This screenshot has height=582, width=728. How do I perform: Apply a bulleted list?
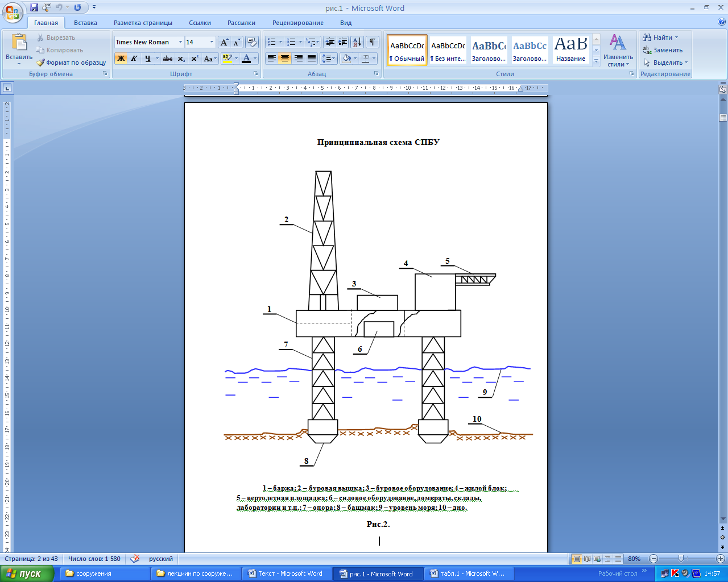coord(272,42)
